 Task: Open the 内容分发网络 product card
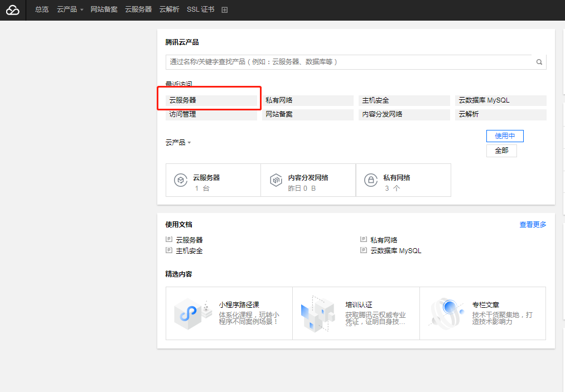(308, 180)
